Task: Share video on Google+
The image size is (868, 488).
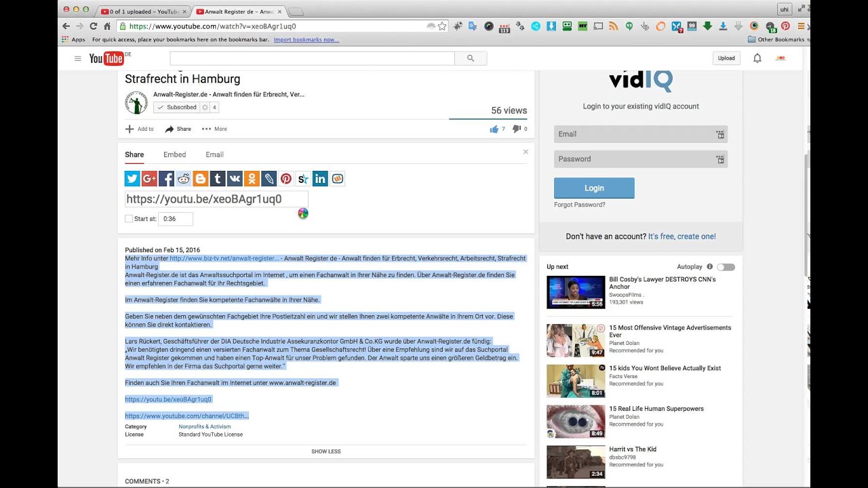Action: tap(149, 179)
